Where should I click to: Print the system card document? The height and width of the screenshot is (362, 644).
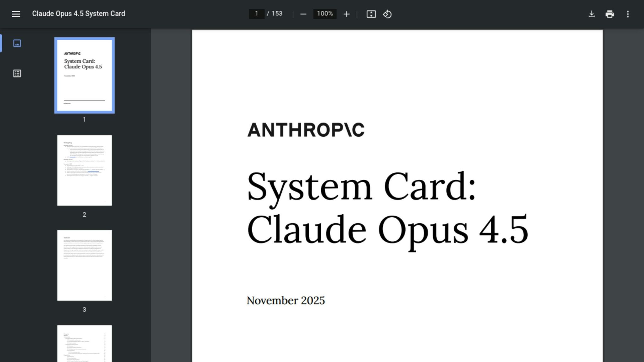pos(610,14)
